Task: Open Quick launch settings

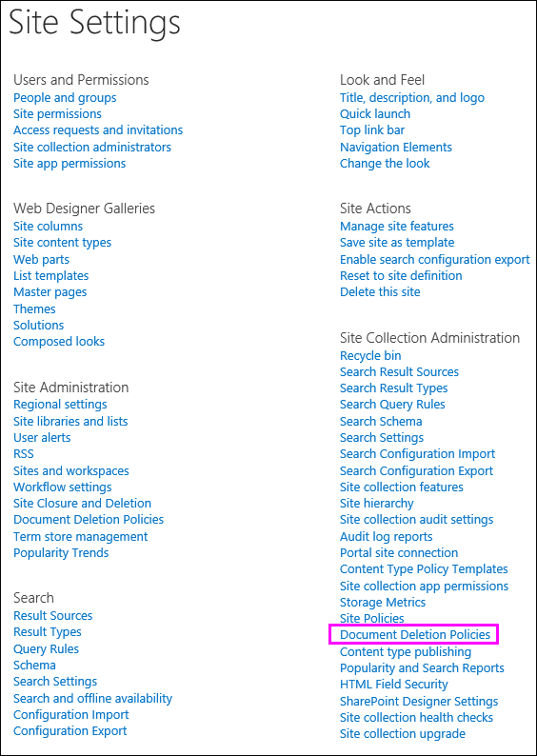Action: click(375, 114)
